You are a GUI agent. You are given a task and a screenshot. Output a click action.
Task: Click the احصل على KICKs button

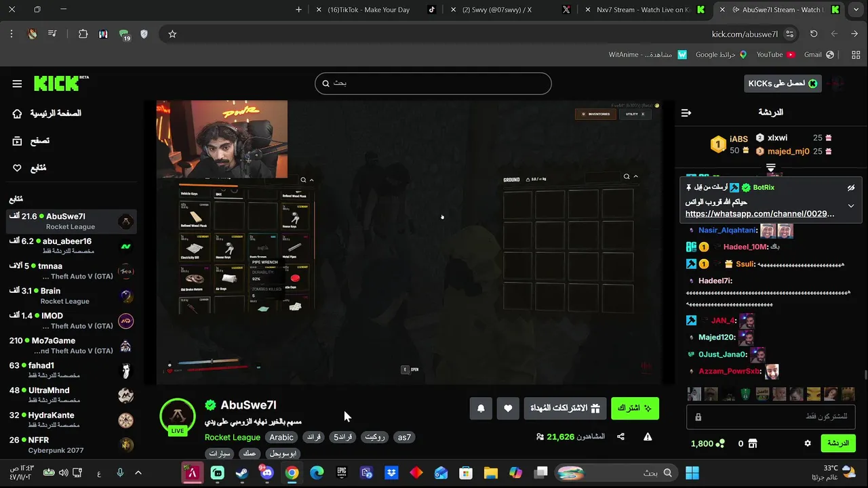tap(783, 83)
